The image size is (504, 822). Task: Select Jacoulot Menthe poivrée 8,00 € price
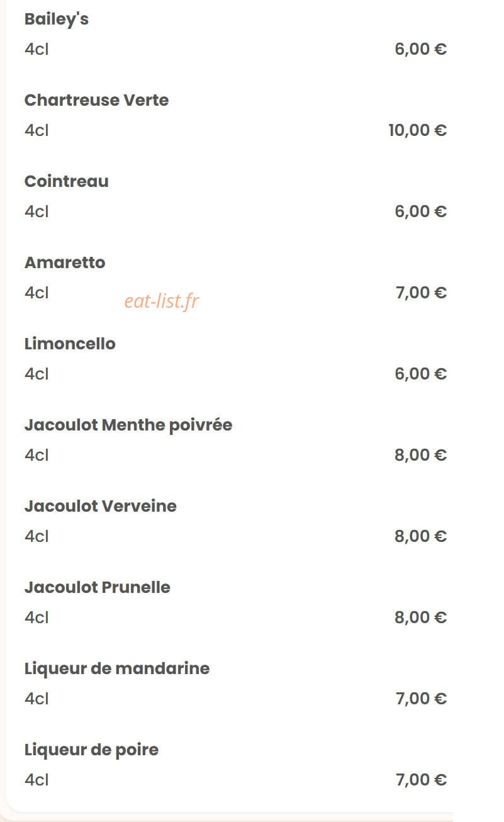click(x=420, y=455)
